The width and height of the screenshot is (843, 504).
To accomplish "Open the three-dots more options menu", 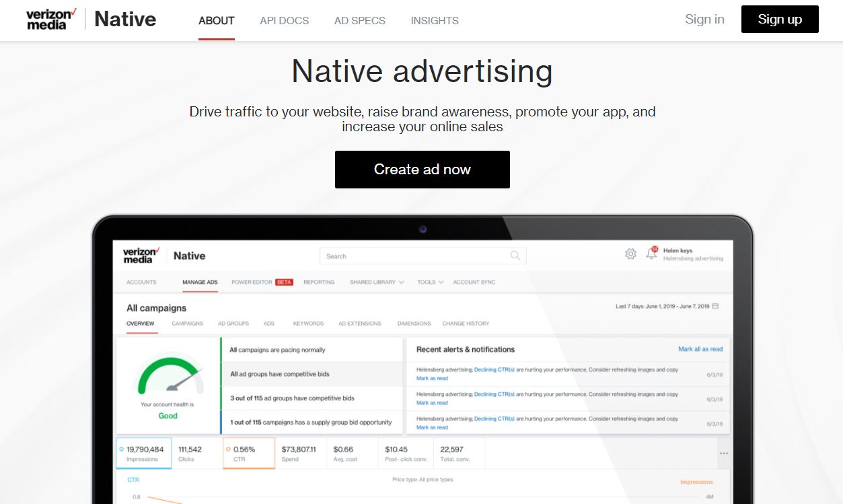I will [x=724, y=454].
